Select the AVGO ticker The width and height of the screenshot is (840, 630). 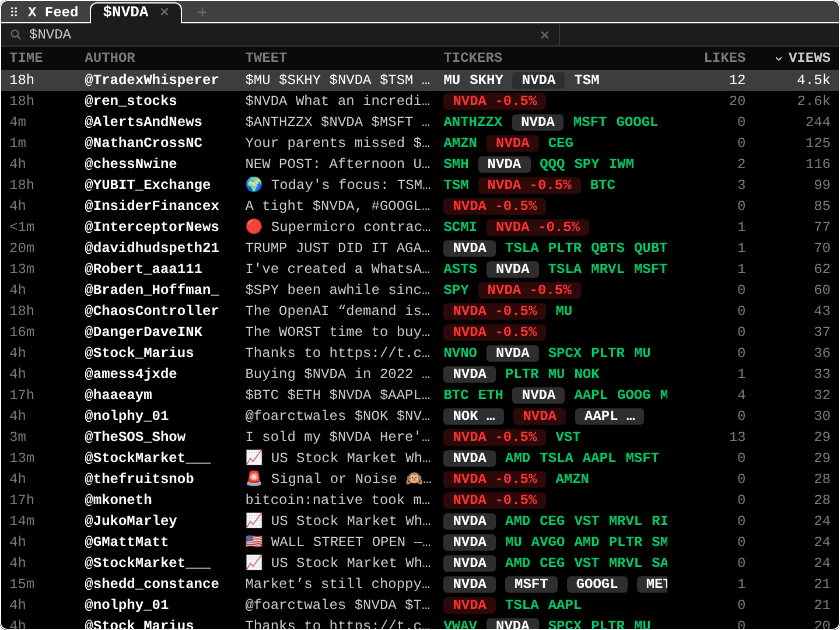548,542
